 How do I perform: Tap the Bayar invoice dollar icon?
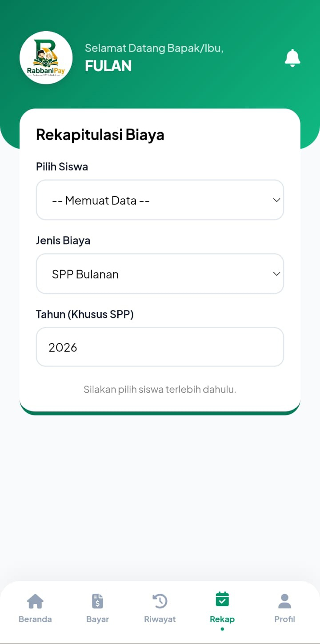97,601
